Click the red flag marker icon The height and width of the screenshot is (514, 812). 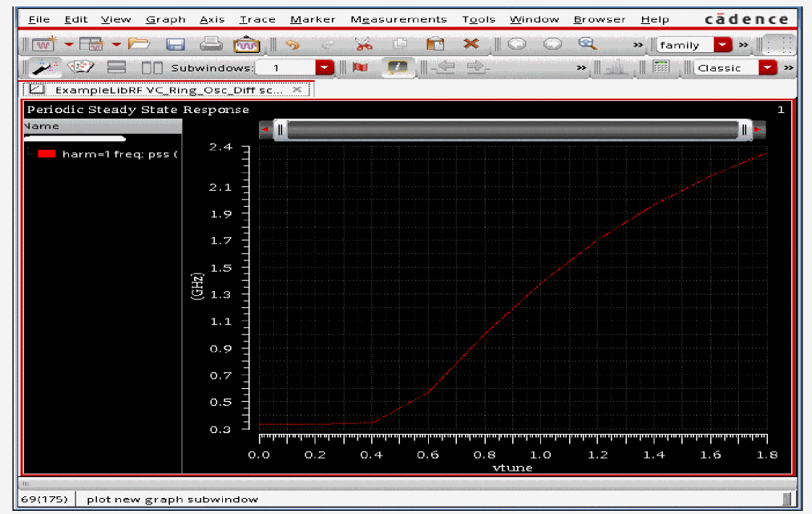360,68
